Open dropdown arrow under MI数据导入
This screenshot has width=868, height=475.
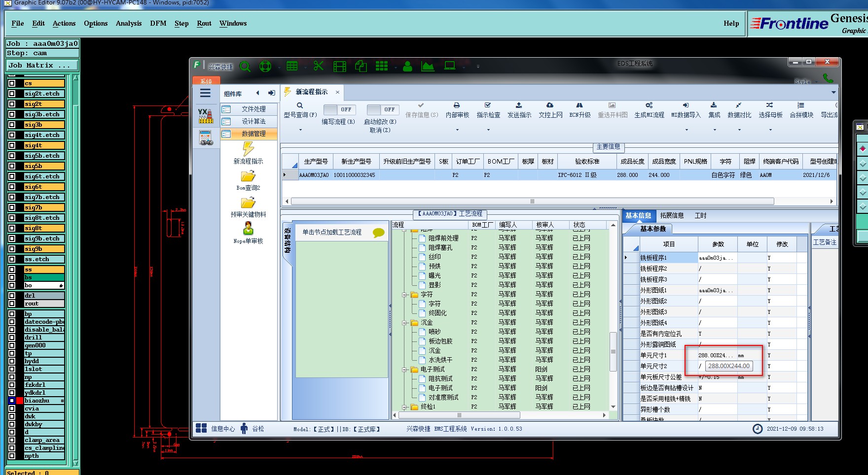[687, 130]
